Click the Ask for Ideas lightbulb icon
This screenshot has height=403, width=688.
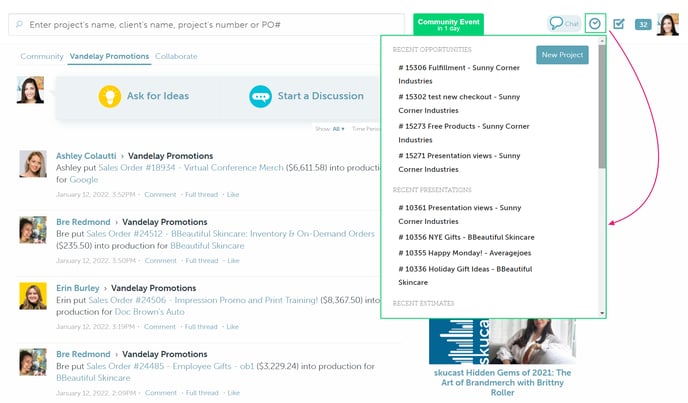pyautogui.click(x=109, y=96)
